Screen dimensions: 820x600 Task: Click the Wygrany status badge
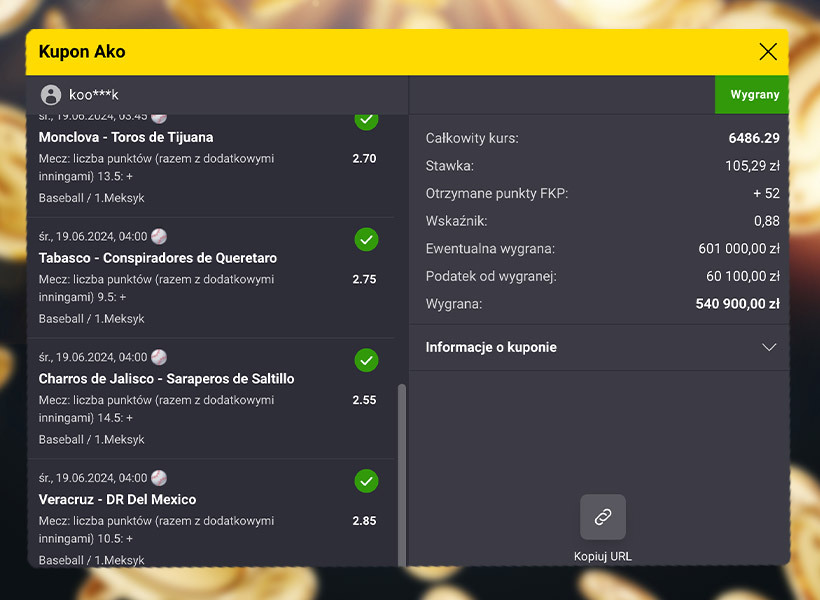coord(751,95)
